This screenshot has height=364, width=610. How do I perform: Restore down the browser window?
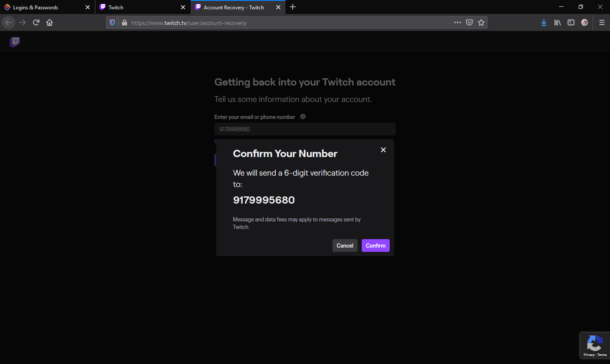tap(581, 7)
